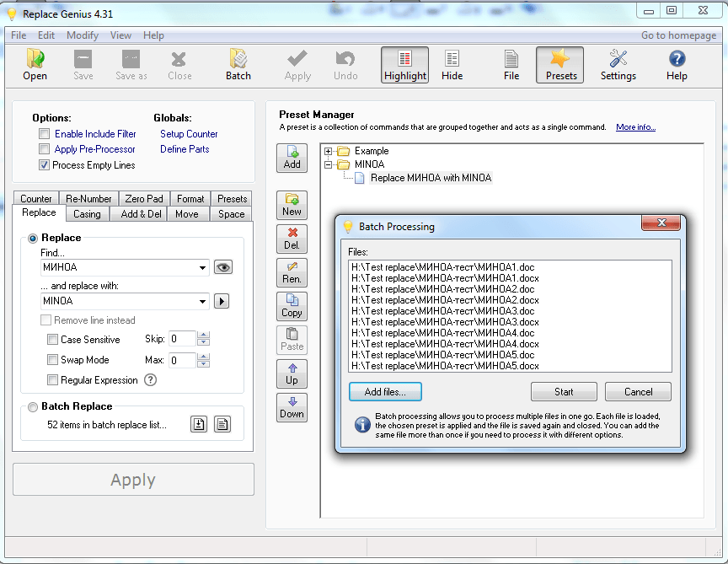Click the Add files... button

(385, 392)
